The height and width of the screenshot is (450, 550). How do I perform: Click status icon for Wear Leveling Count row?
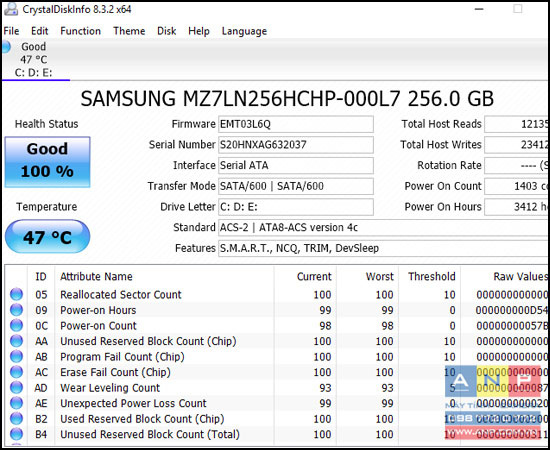point(16,388)
